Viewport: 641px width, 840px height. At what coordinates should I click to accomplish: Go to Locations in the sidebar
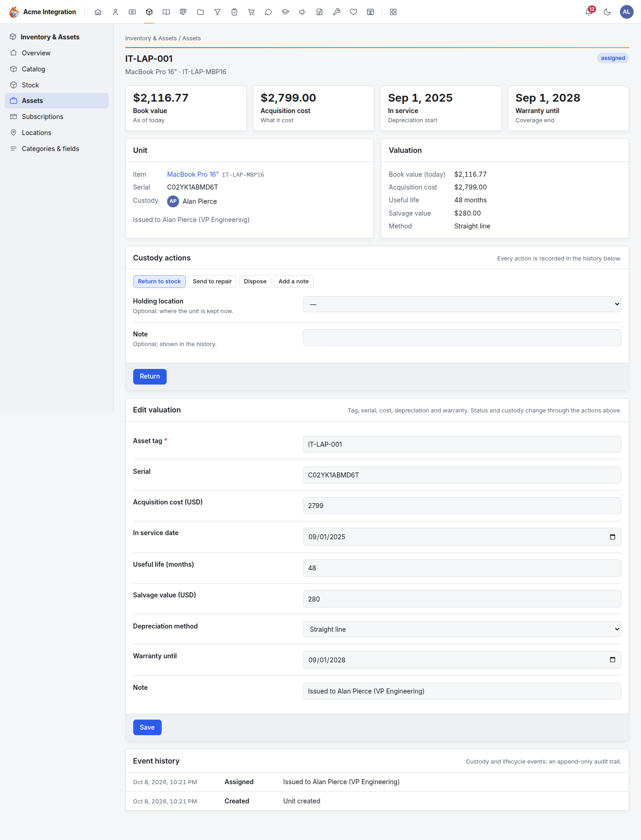pos(56,133)
